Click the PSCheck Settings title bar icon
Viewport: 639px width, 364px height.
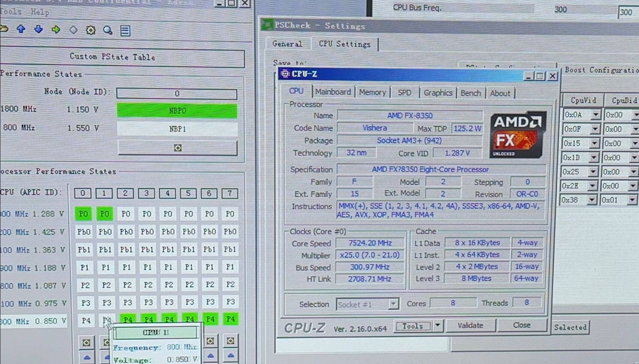(x=267, y=25)
